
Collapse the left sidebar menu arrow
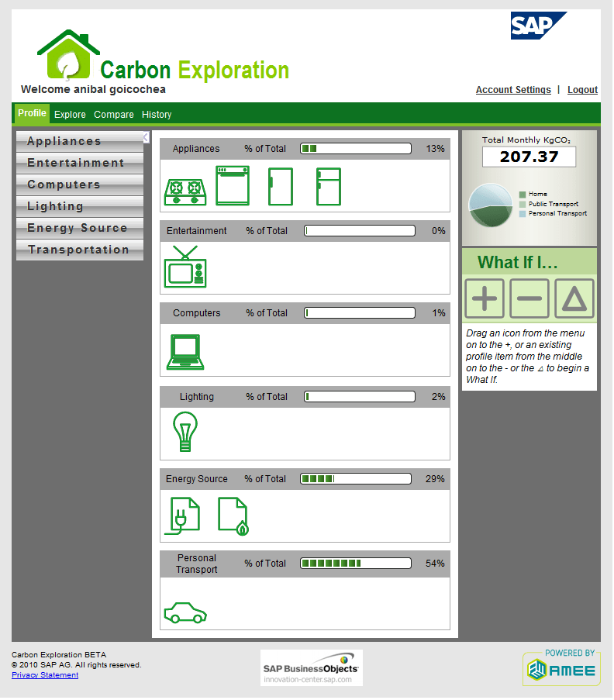(146, 137)
